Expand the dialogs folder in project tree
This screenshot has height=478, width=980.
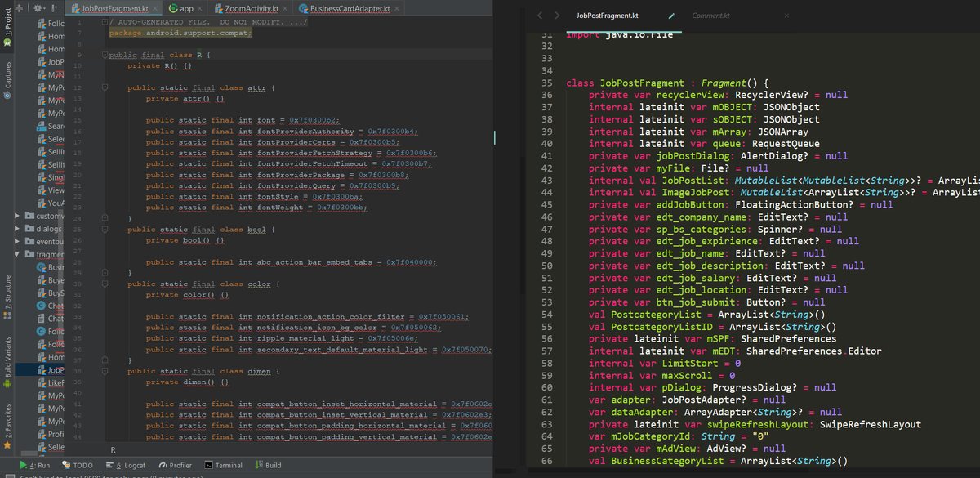pos(19,229)
